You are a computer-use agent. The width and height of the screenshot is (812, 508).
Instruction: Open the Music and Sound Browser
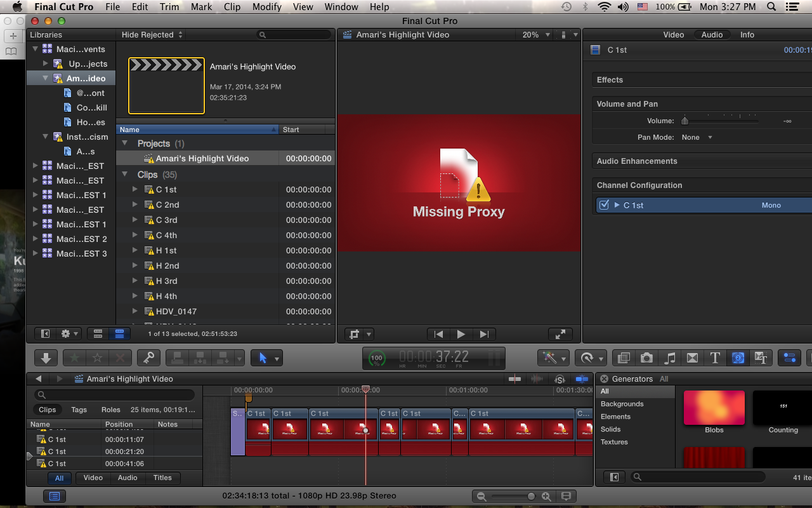(669, 358)
